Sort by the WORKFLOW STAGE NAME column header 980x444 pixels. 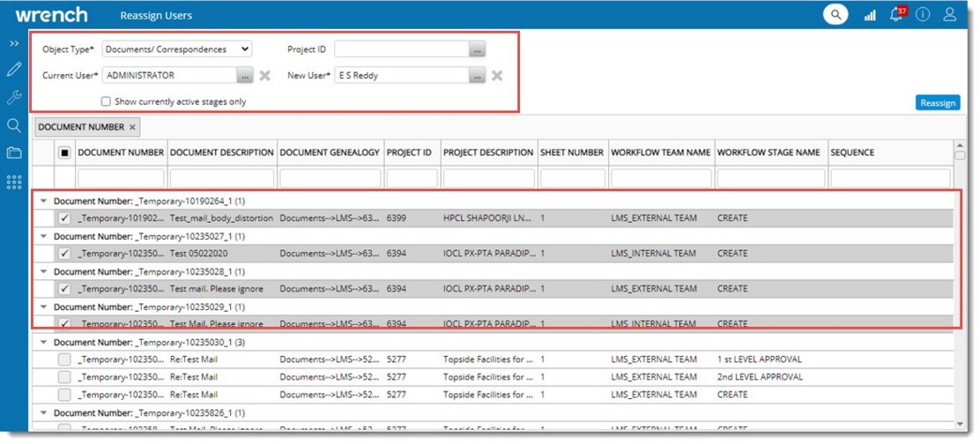pos(768,152)
